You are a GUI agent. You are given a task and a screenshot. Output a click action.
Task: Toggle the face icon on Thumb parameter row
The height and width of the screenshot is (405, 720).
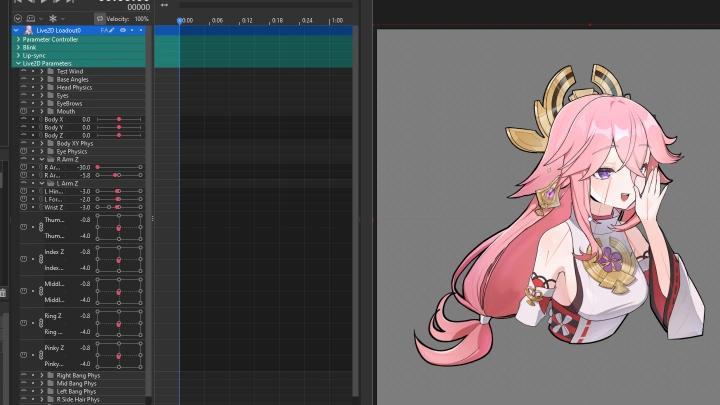[x=23, y=227]
